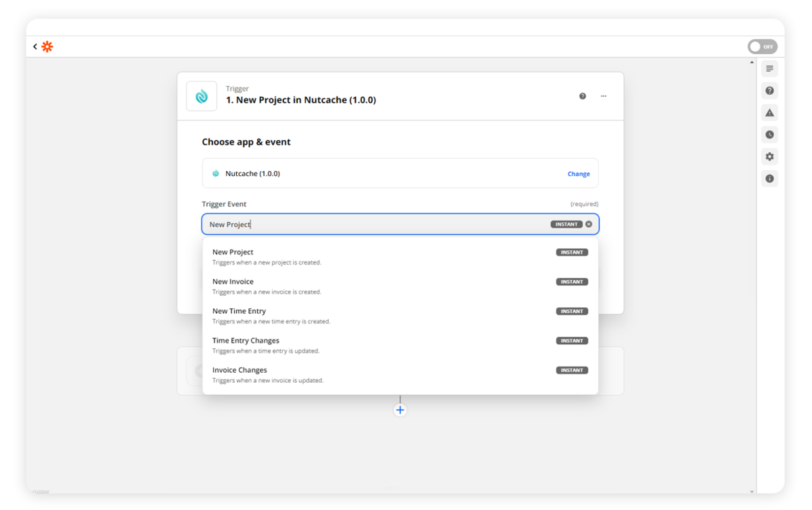Open Zap settings via the gear icon
Viewport: 812px width, 510px height.
click(769, 156)
